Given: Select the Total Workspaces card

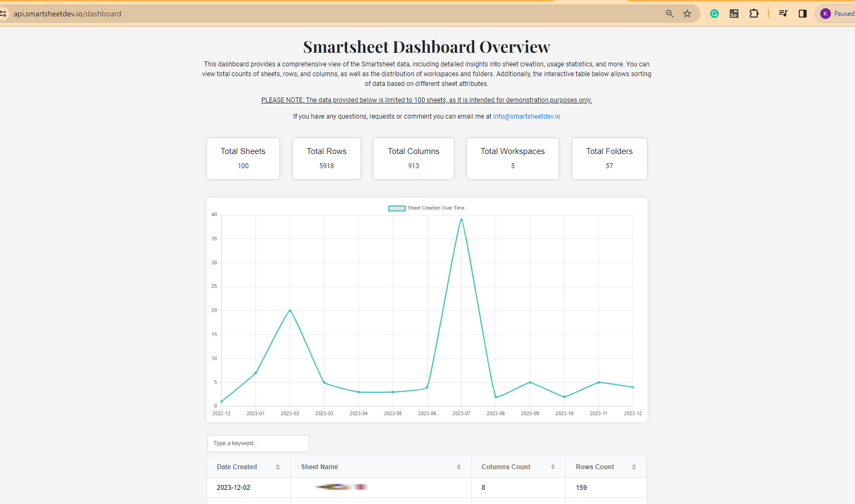Looking at the screenshot, I should point(512,158).
